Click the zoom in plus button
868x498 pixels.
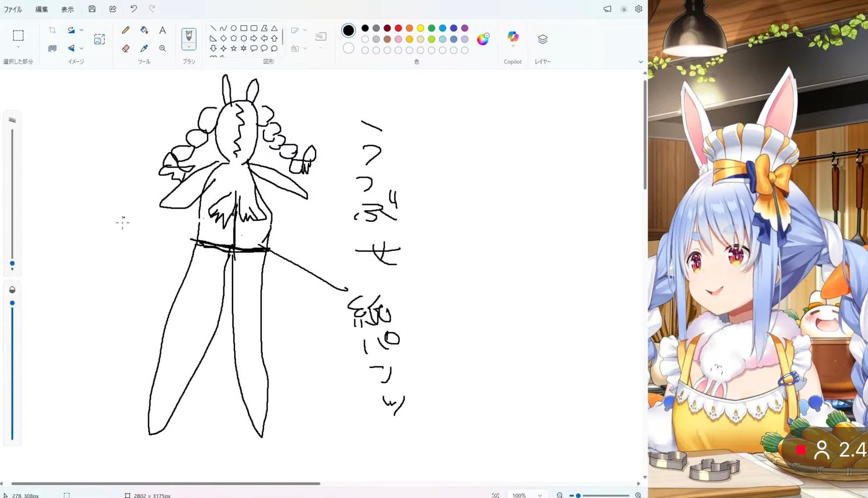[x=638, y=495]
